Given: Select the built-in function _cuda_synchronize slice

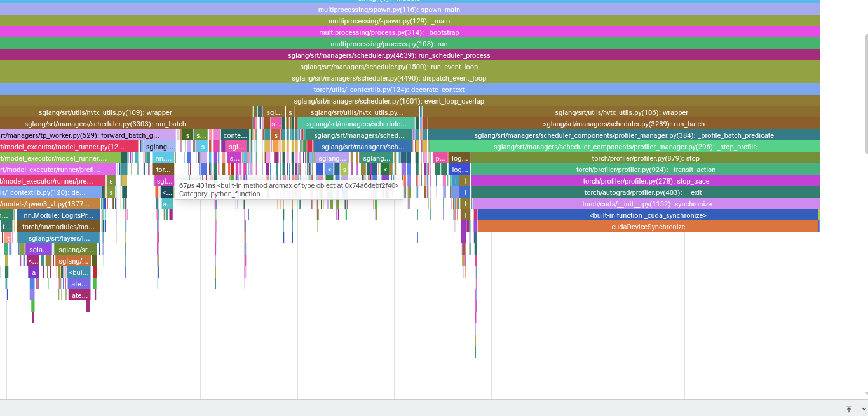Looking at the screenshot, I should point(648,215).
